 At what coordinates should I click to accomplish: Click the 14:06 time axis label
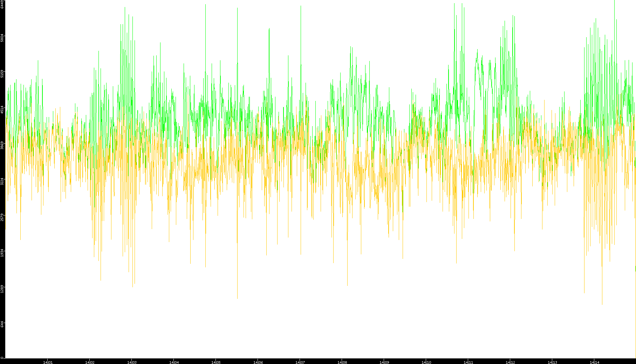(258, 362)
